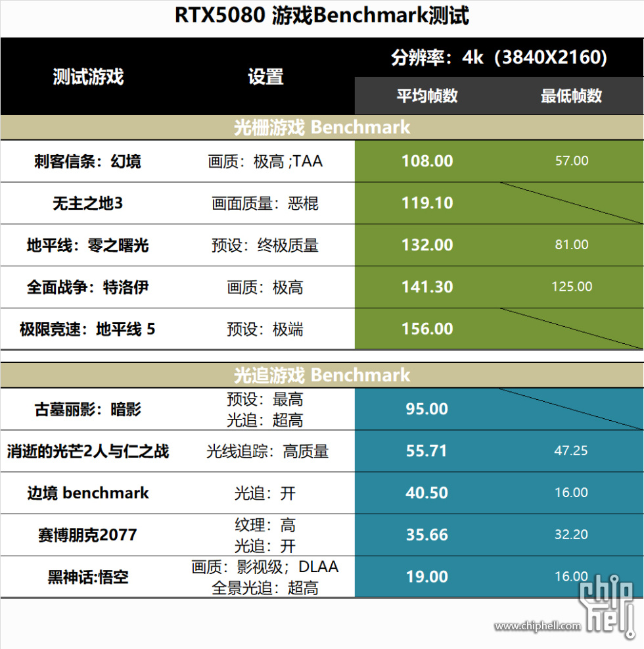Select the 边境 benchmark row label
Screen dimensions: 644x649
(x=87, y=493)
